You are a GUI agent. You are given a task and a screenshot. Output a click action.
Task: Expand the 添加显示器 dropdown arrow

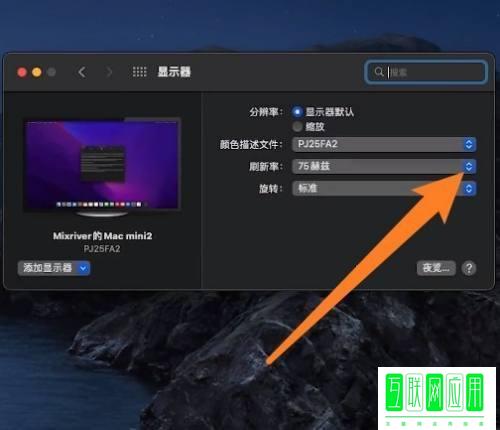click(x=83, y=268)
